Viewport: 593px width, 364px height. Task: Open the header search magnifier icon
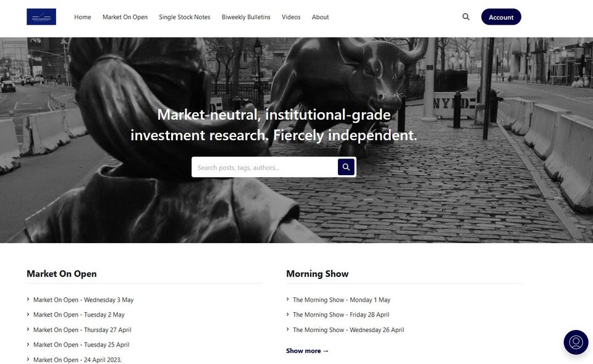466,17
